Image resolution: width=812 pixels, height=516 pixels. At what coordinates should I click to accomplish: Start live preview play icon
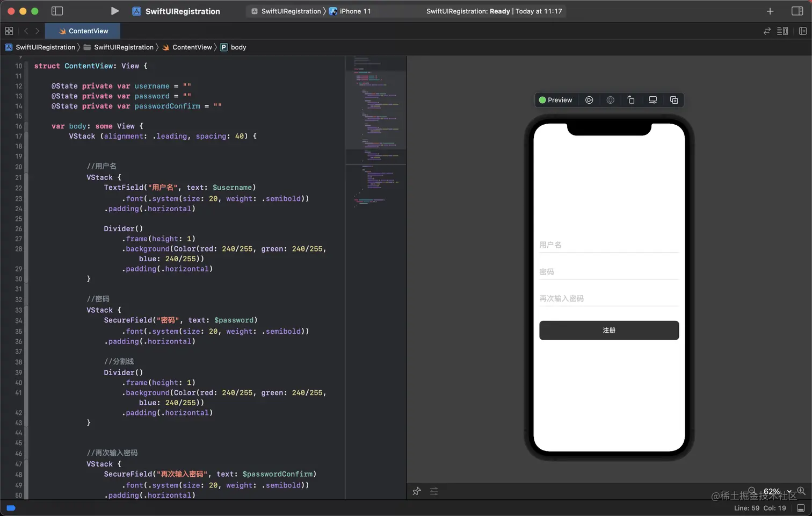(589, 100)
